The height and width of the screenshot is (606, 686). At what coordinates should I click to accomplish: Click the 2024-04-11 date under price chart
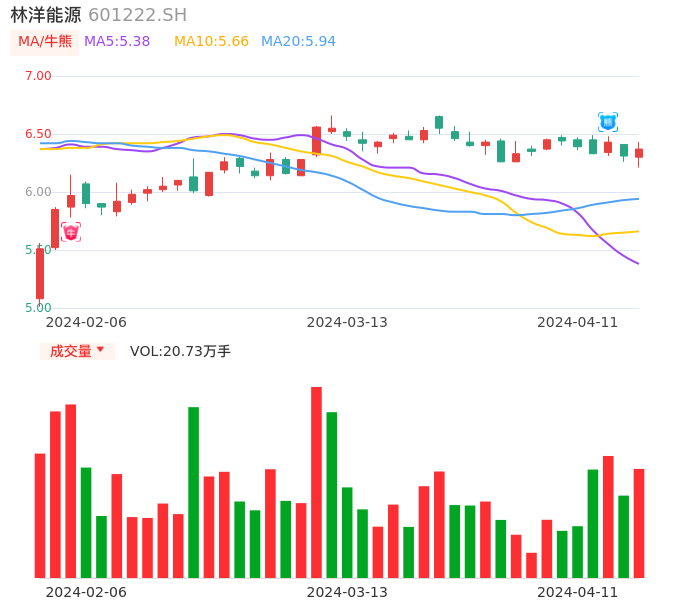click(578, 322)
